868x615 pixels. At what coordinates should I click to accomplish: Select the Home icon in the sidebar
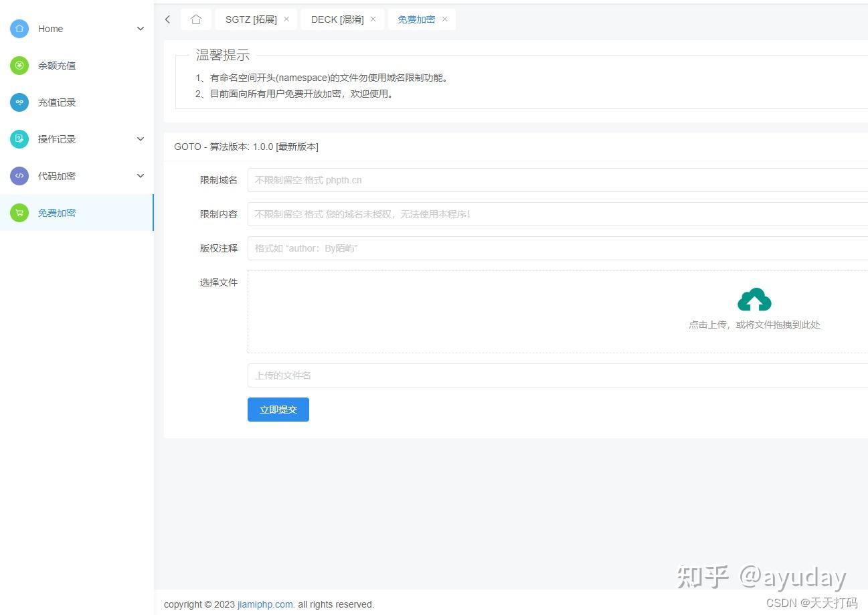[19, 29]
